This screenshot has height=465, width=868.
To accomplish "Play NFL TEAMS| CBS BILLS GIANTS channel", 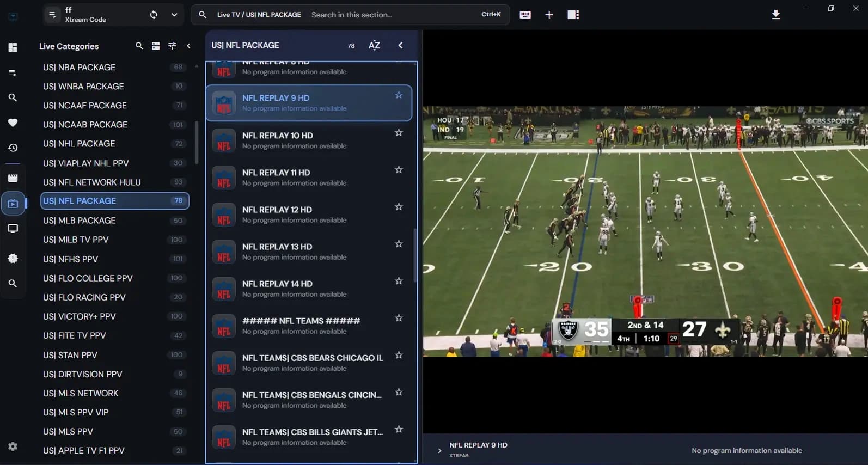I will [x=309, y=437].
